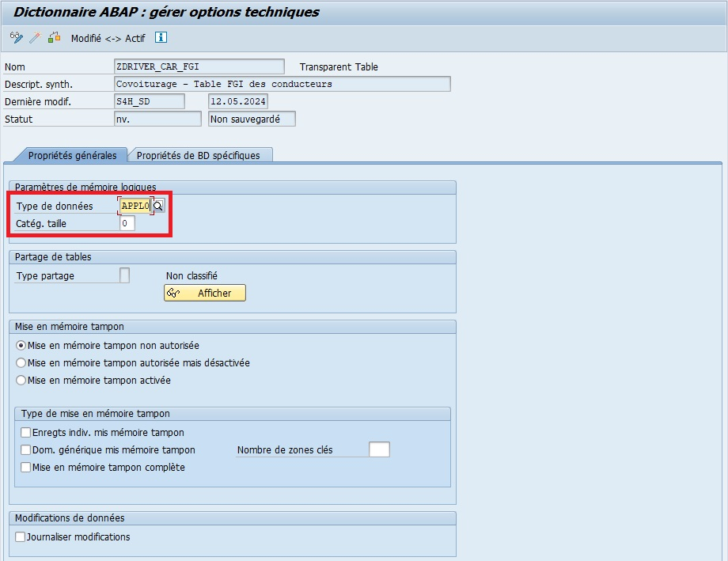The image size is (728, 561).
Task: Switch to Propriétés de BD spécifiques tab
Action: 198,156
